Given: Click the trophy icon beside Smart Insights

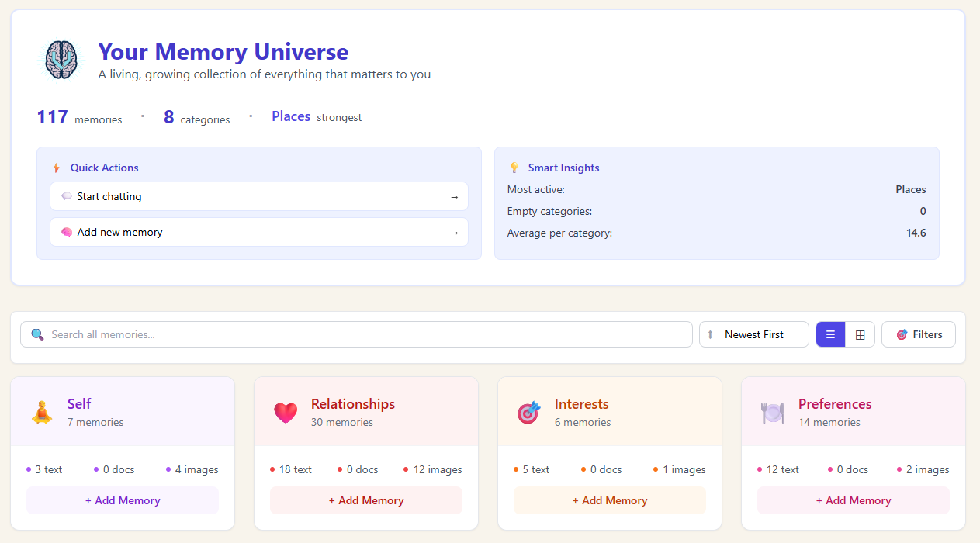Looking at the screenshot, I should (x=514, y=167).
